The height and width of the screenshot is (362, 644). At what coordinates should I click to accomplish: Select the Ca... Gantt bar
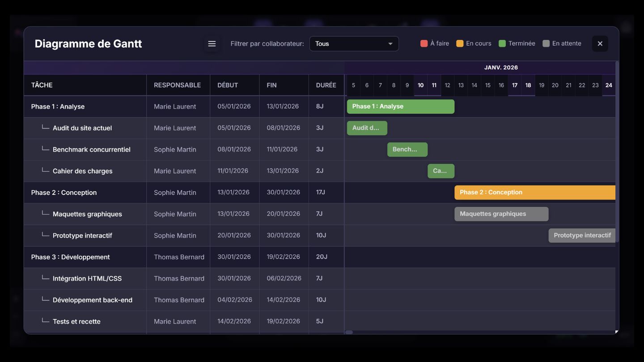coord(441,171)
